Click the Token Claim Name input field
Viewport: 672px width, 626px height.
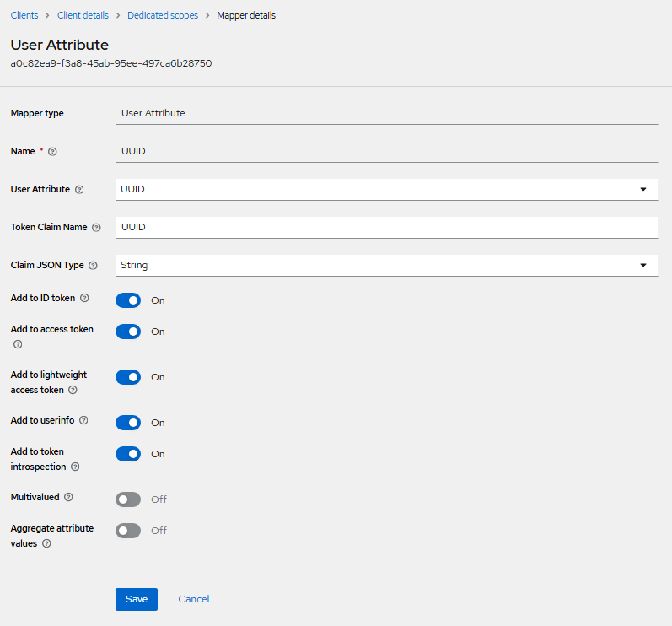386,227
